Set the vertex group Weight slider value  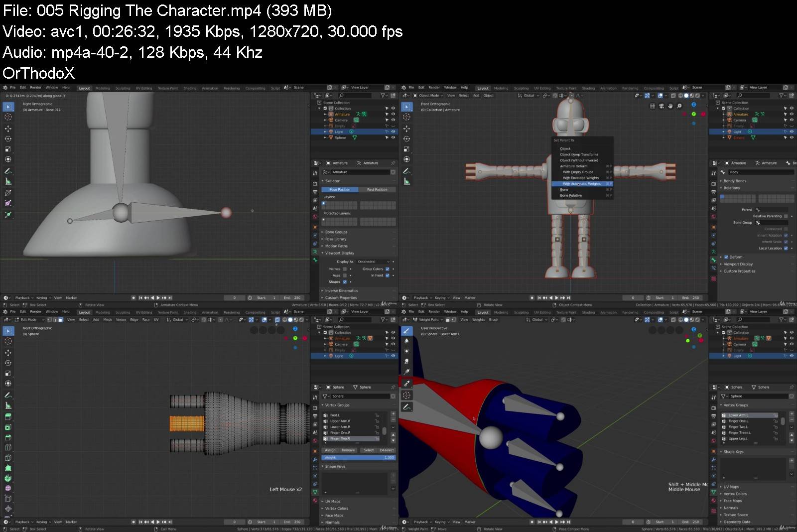pyautogui.click(x=358, y=457)
